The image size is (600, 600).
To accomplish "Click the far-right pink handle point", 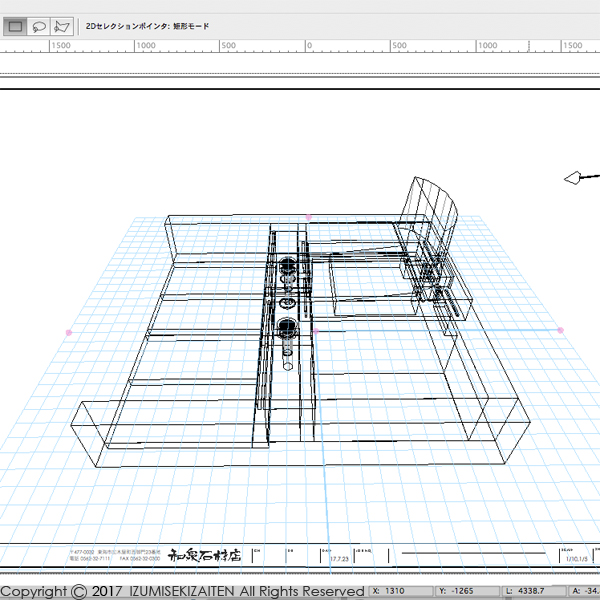I will (560, 330).
